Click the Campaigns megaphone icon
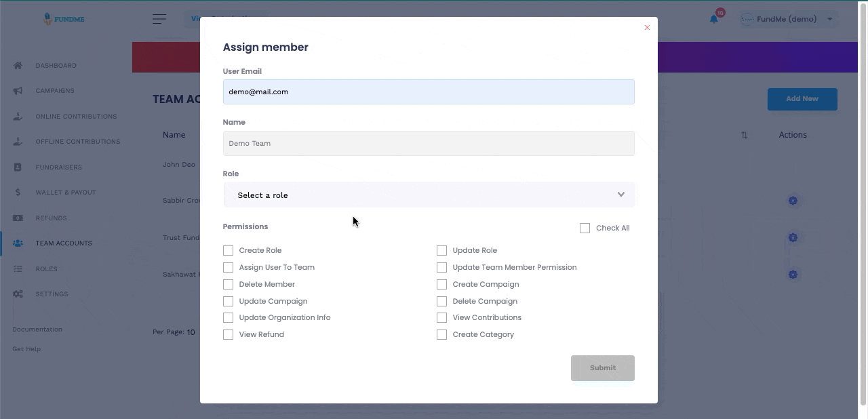This screenshot has height=419, width=868. click(x=18, y=91)
